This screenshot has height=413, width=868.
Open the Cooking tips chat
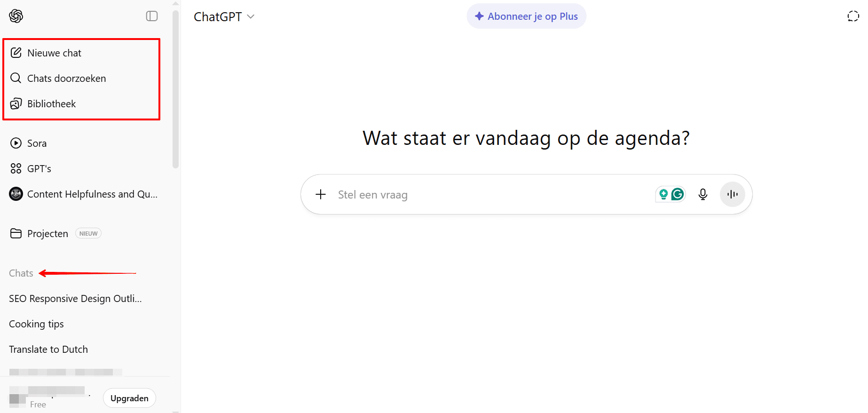tap(36, 324)
